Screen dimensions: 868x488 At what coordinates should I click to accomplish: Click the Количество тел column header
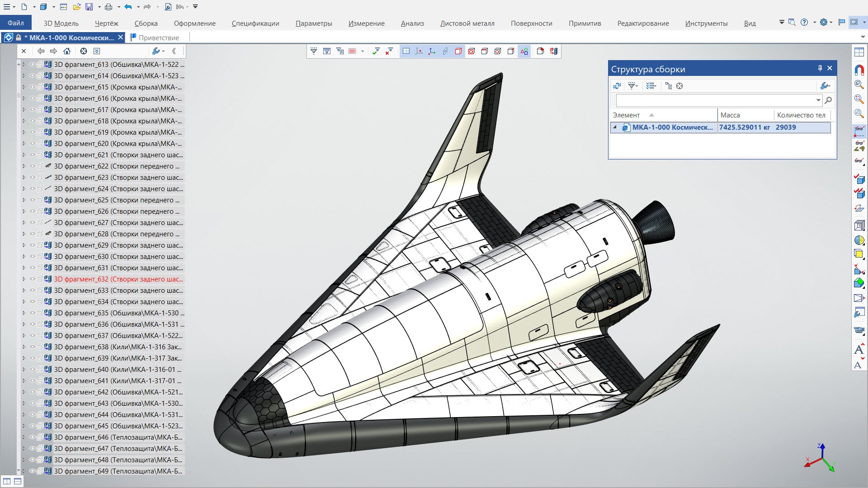point(802,115)
